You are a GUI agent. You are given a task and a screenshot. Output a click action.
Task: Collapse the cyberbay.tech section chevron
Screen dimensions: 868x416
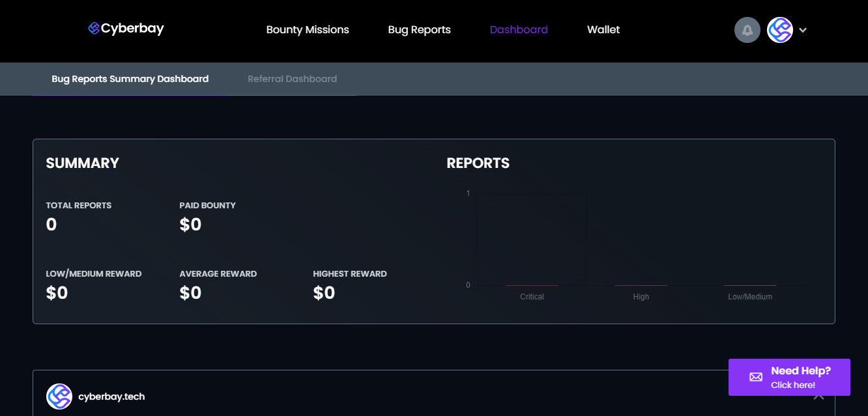click(x=819, y=396)
